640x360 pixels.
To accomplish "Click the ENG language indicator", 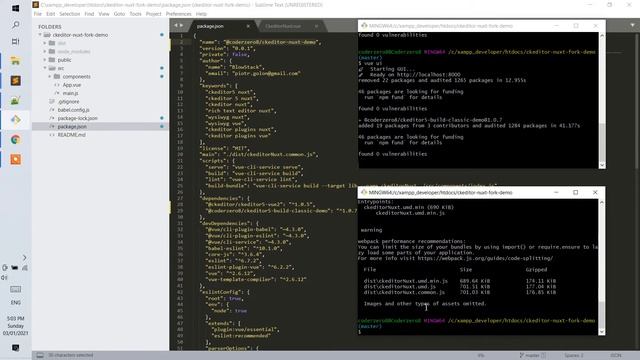I will click(16, 302).
